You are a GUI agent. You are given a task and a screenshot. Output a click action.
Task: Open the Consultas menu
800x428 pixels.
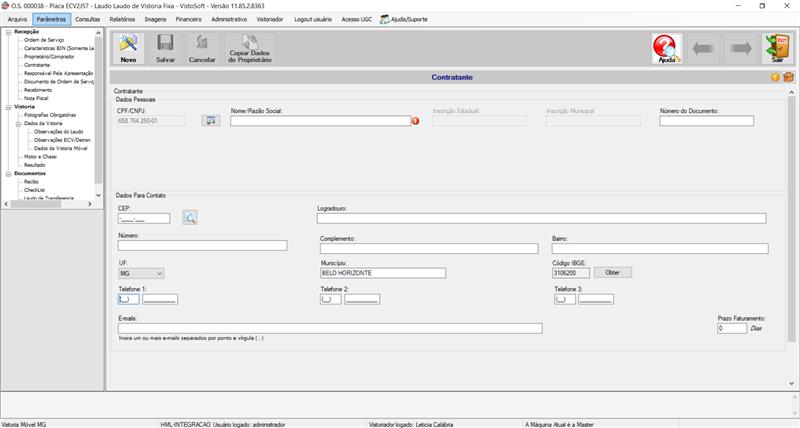coord(88,19)
